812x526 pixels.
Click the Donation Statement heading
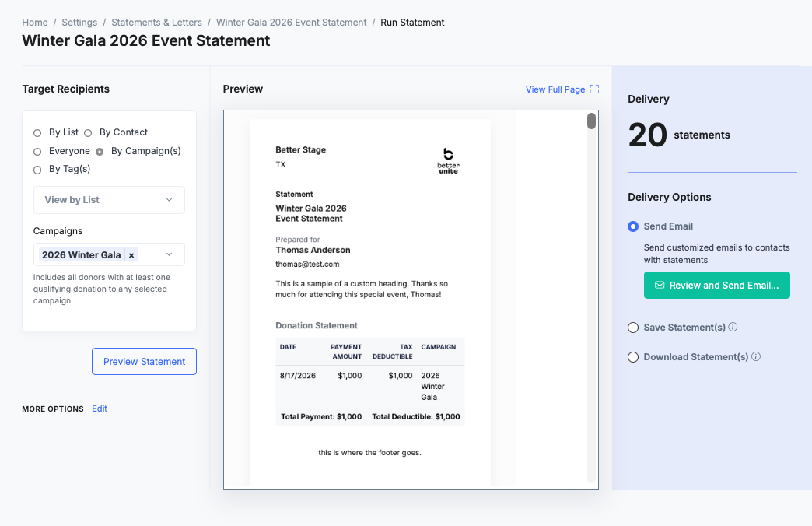click(317, 325)
